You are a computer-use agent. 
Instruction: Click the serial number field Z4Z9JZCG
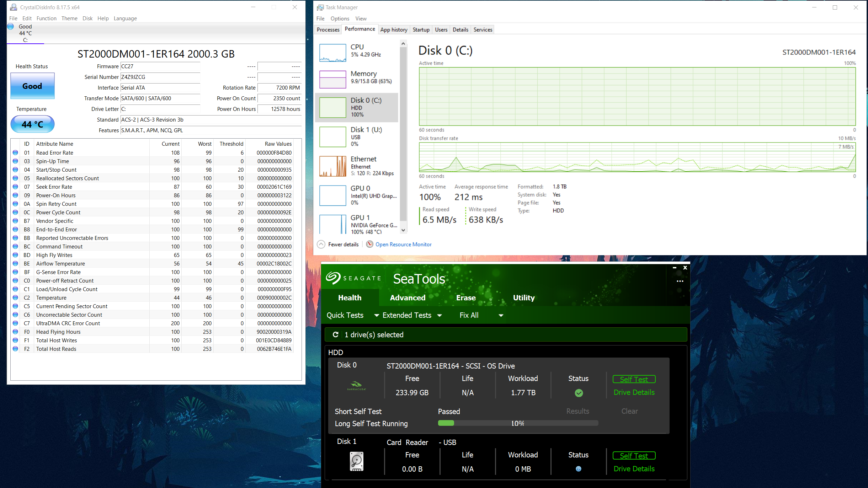[x=160, y=77]
